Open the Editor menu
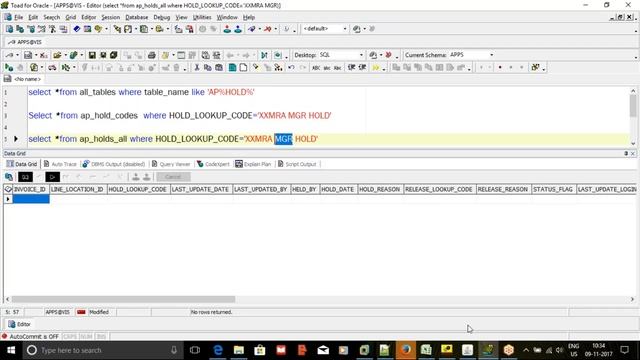 coord(89,17)
